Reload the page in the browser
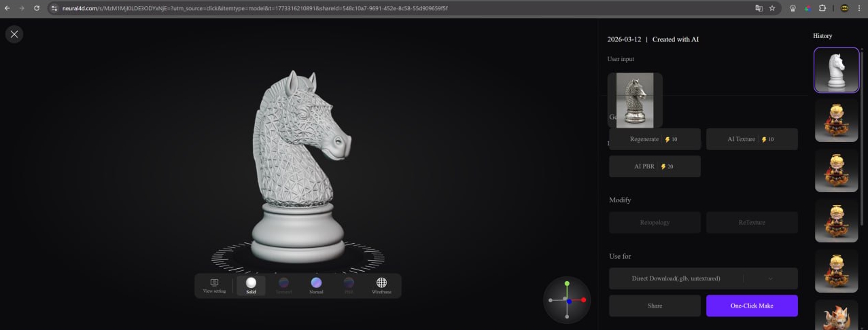The height and width of the screenshot is (330, 868). click(36, 8)
